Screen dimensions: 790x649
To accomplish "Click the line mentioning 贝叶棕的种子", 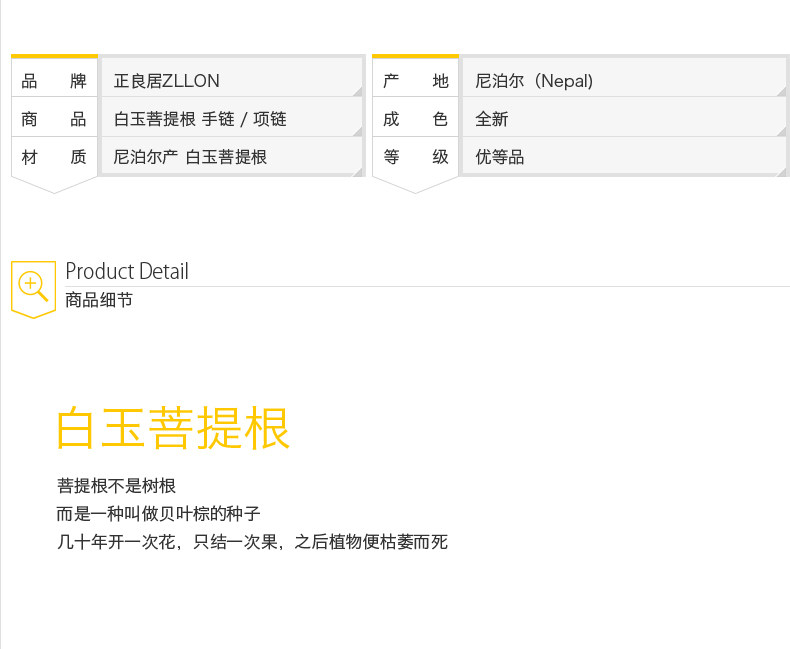I will (x=159, y=514).
